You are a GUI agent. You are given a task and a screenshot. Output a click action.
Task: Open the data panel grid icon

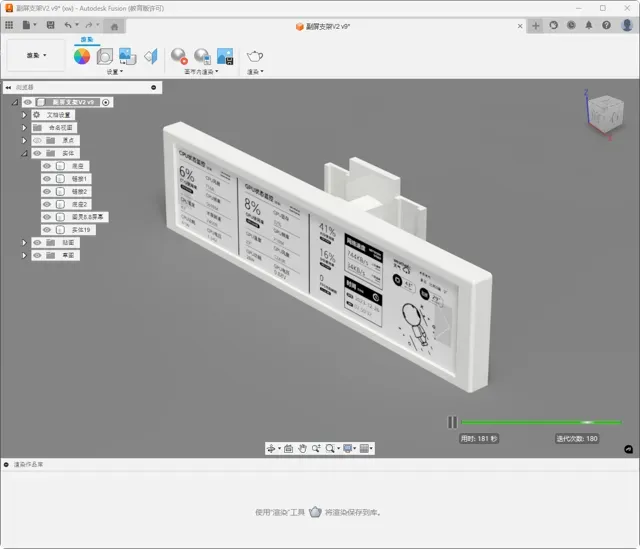pyautogui.click(x=9, y=25)
